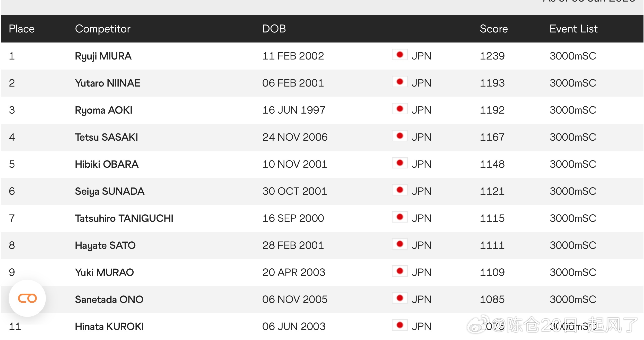Sort by the Score column header

click(x=494, y=29)
